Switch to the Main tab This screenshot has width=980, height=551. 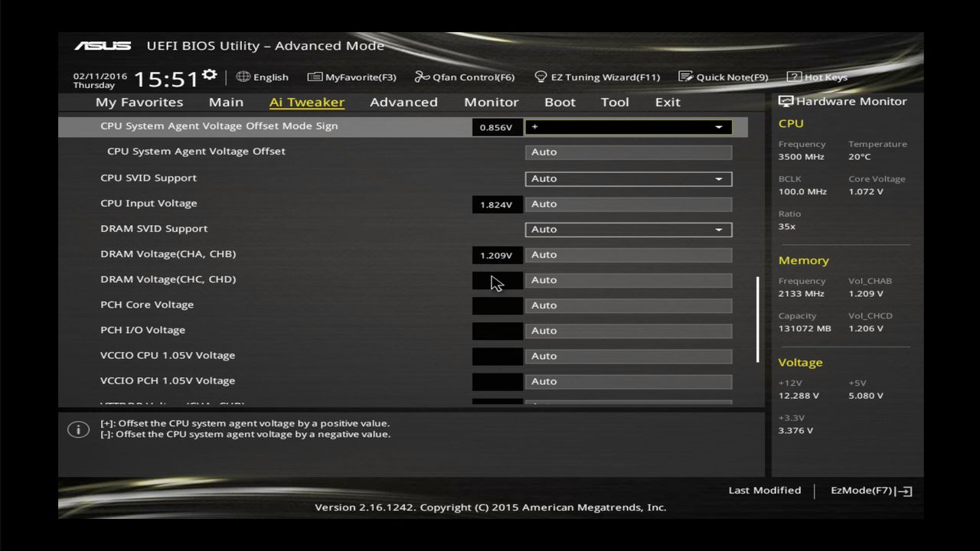(226, 102)
